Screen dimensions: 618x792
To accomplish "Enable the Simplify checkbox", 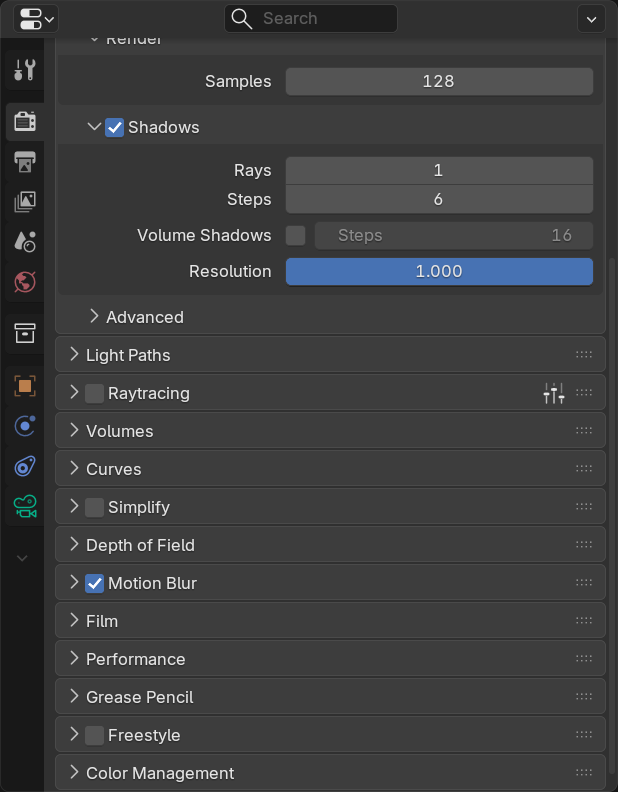I will click(94, 507).
